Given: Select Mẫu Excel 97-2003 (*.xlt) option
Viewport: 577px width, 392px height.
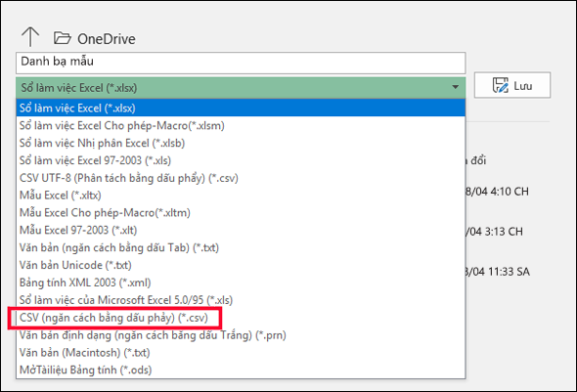Looking at the screenshot, I should (241, 230).
